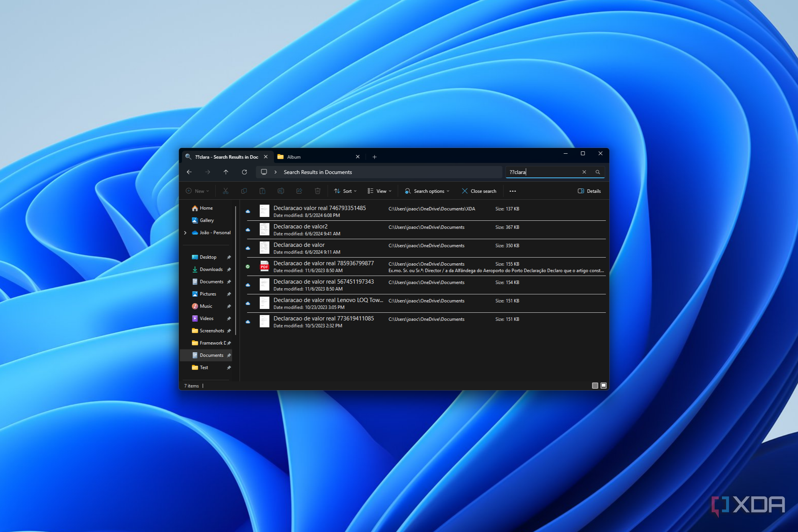Screen dimensions: 798x532
Task: Click the PC icon in address bar
Action: [264, 172]
